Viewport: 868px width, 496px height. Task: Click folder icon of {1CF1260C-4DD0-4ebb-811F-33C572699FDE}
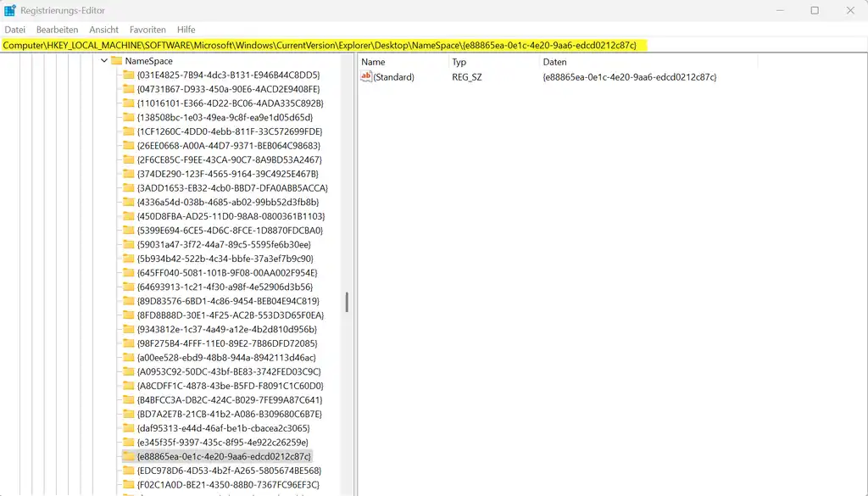point(129,131)
